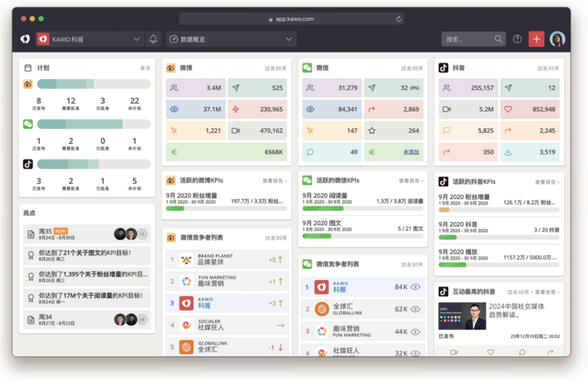Change 微博 card 过去30天 period
588x380 pixels.
[275, 68]
